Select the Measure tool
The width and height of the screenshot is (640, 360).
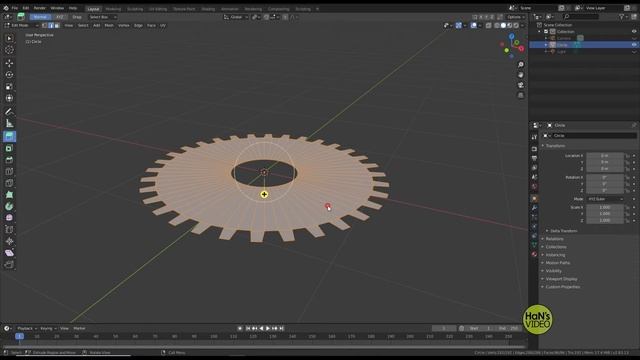coord(9,123)
